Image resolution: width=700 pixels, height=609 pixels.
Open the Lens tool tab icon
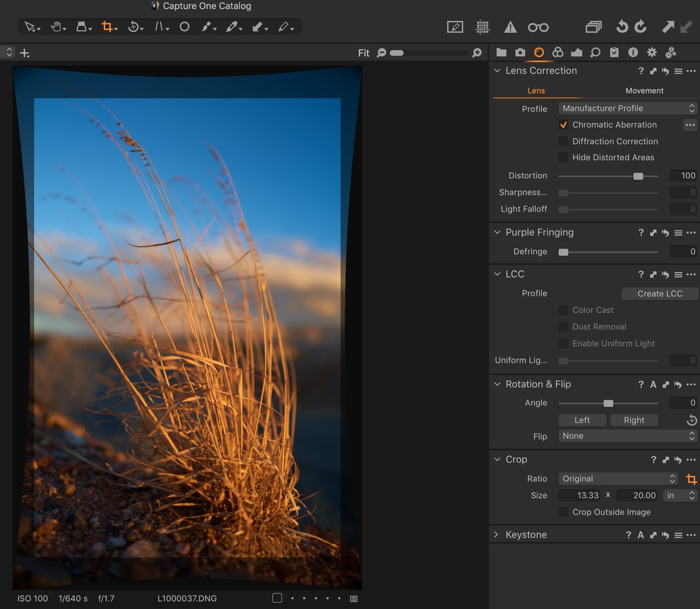539,53
